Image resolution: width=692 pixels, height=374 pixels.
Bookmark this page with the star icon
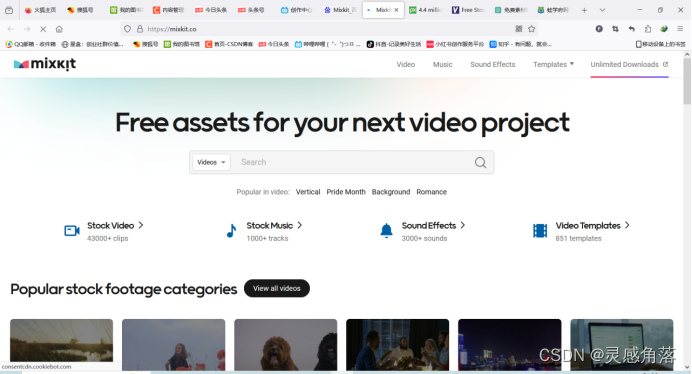coord(532,29)
